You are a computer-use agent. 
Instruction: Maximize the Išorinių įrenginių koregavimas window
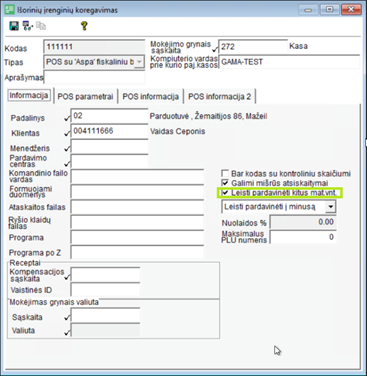click(x=329, y=10)
